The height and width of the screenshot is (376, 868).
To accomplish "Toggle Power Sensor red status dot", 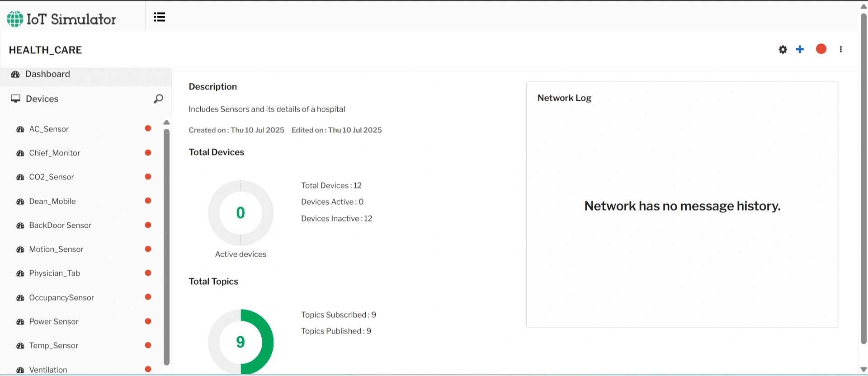I will click(148, 321).
